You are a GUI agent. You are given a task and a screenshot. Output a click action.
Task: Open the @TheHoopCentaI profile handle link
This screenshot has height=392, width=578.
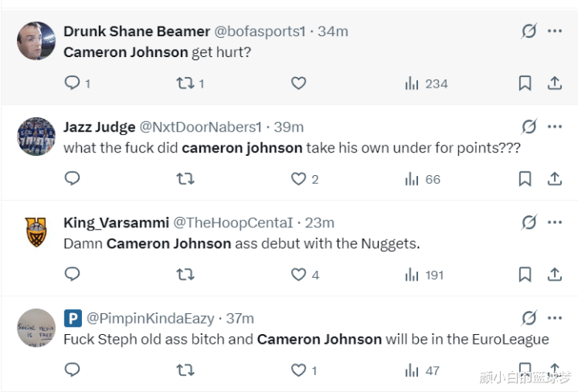pyautogui.click(x=232, y=223)
